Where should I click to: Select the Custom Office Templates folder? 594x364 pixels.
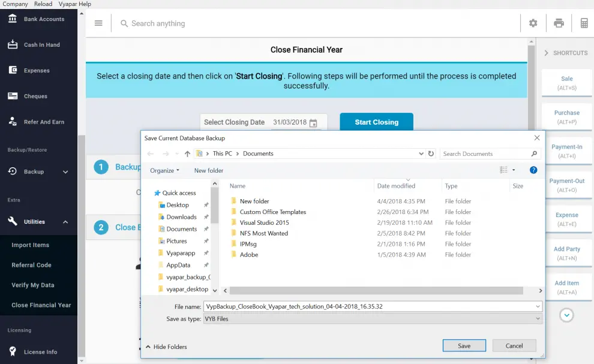pyautogui.click(x=273, y=212)
